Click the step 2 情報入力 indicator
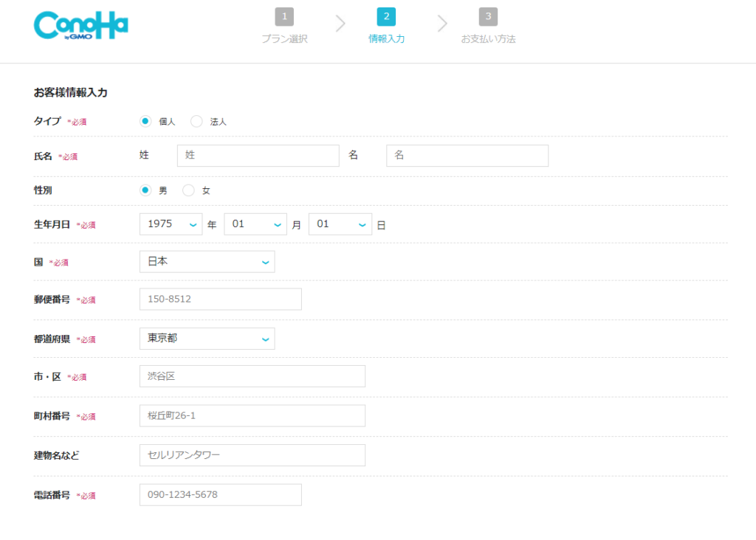 386,27
